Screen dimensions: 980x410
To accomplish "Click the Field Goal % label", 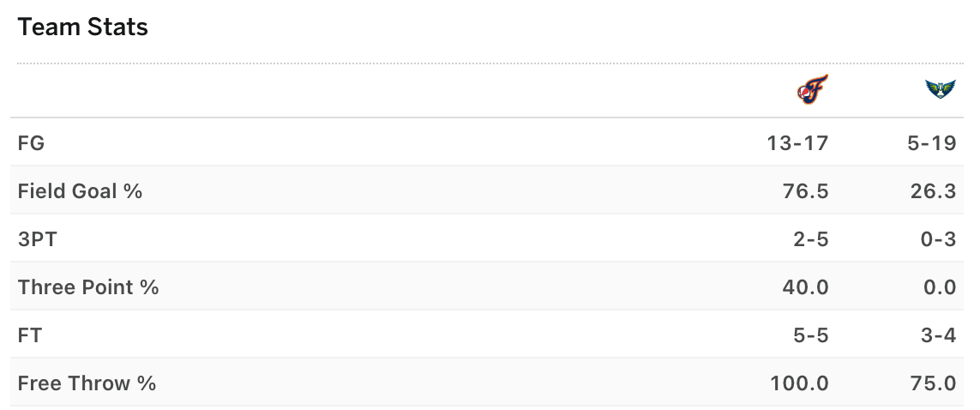I will tap(80, 190).
